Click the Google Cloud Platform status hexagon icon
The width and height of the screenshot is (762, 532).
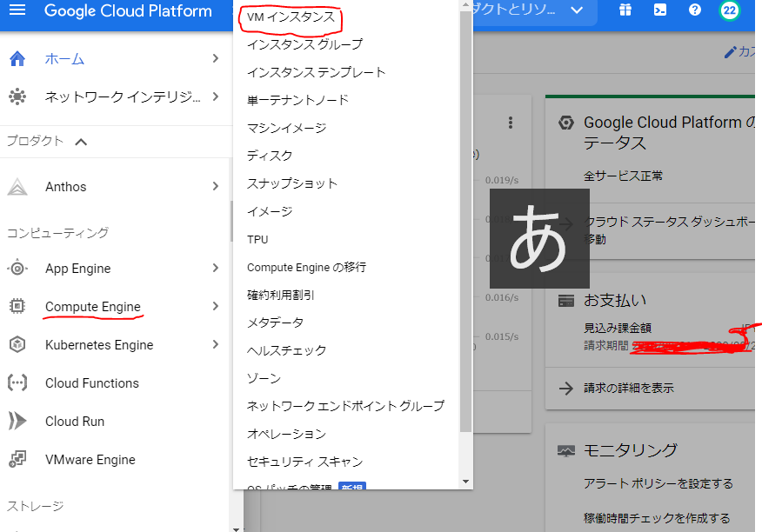[566, 123]
